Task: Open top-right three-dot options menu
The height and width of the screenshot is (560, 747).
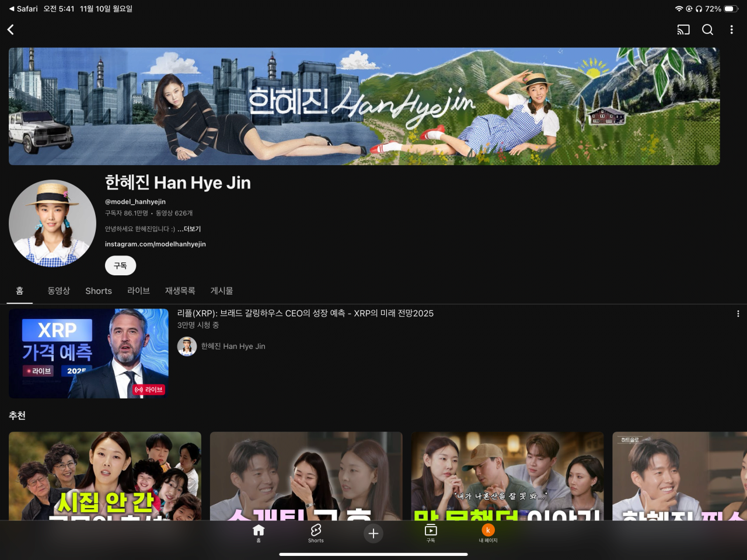Action: click(x=731, y=30)
